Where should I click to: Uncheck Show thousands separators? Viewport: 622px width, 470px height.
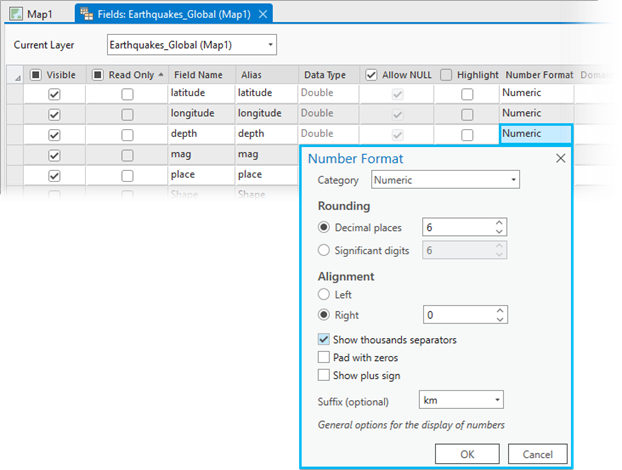(324, 340)
